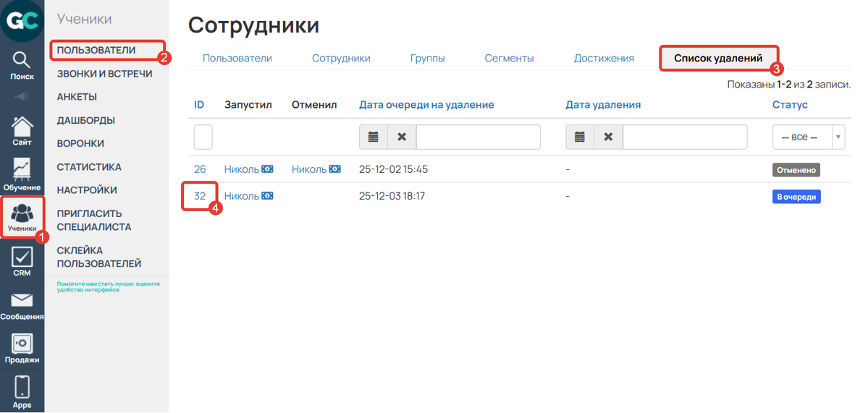This screenshot has width=868, height=413.
Task: Open deletion record ID 26
Action: point(200,169)
